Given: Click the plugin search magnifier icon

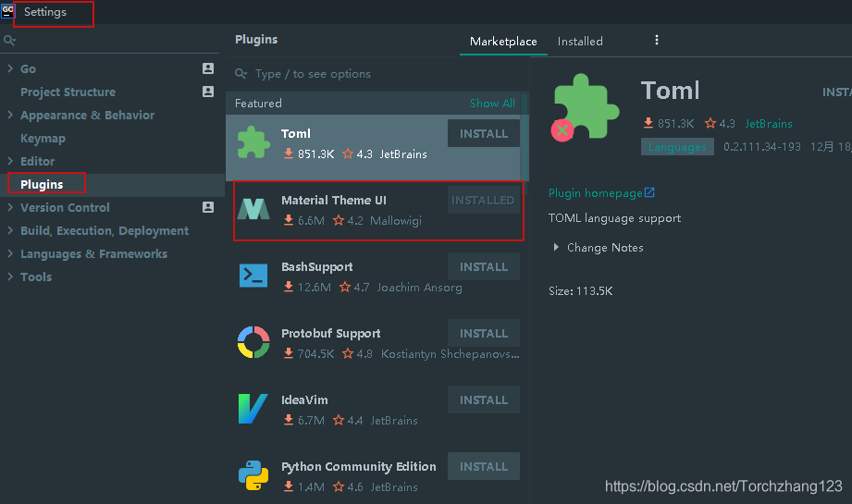Looking at the screenshot, I should pyautogui.click(x=241, y=74).
